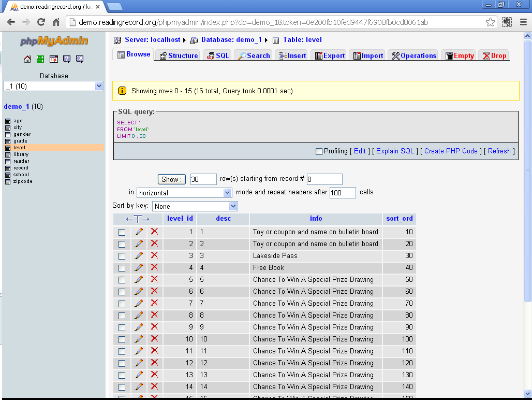Edit row with sort_ord 50
Image resolution: width=532 pixels, height=400 pixels.
coord(139,279)
